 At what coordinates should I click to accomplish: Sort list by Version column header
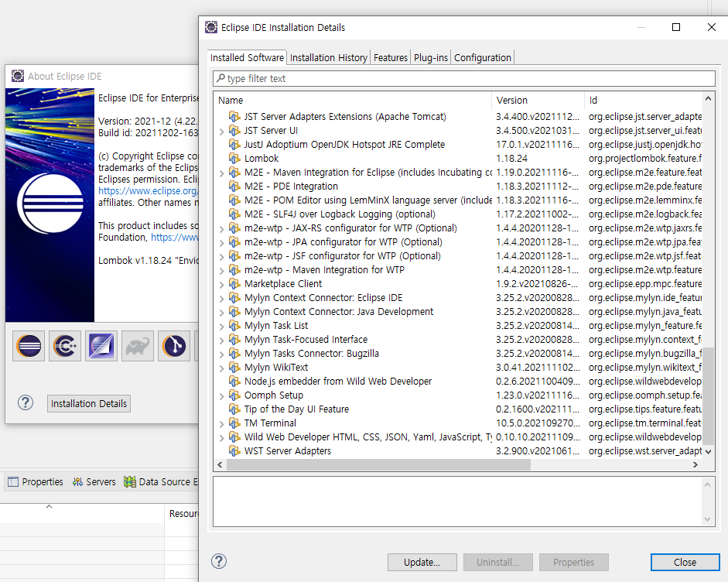tap(538, 101)
